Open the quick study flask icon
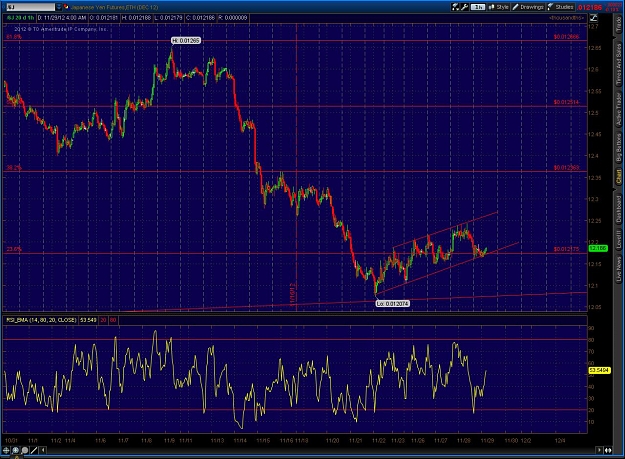625x459 pixels. 455,7
